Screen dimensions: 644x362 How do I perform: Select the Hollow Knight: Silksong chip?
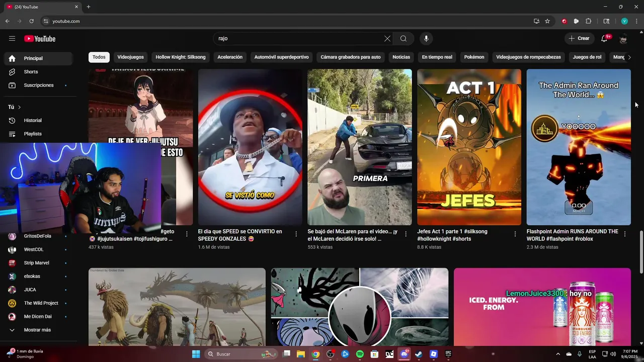pyautogui.click(x=181, y=57)
